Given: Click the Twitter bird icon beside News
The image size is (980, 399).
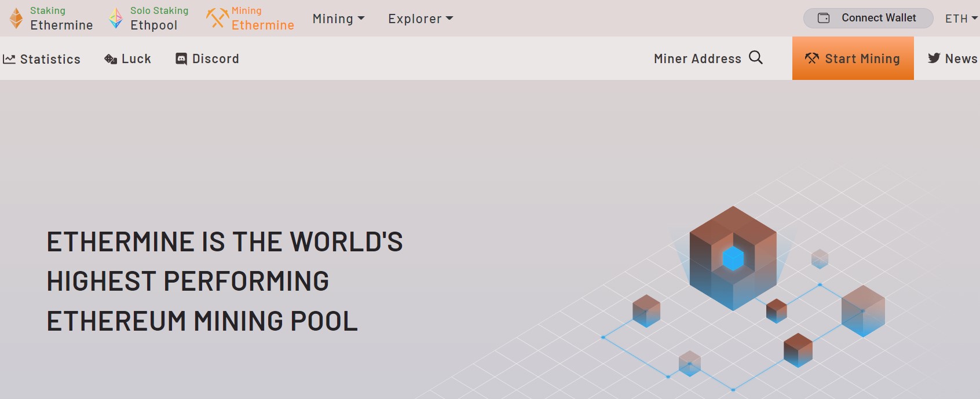Looking at the screenshot, I should pyautogui.click(x=934, y=58).
